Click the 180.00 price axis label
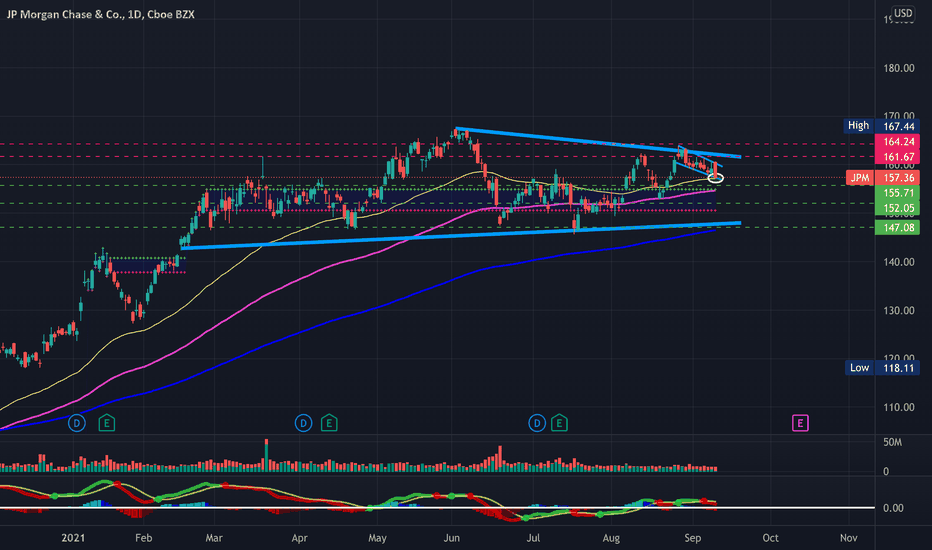This screenshot has height=550, width=932. click(899, 68)
